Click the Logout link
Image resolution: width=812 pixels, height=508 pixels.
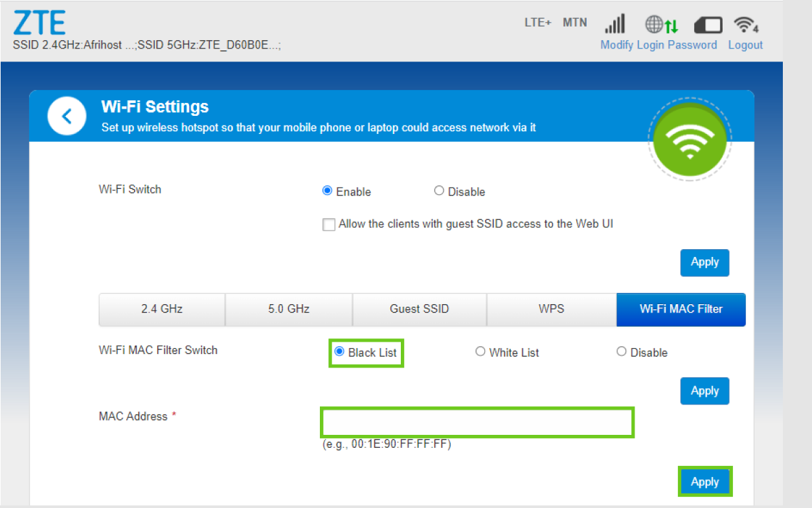(x=745, y=45)
